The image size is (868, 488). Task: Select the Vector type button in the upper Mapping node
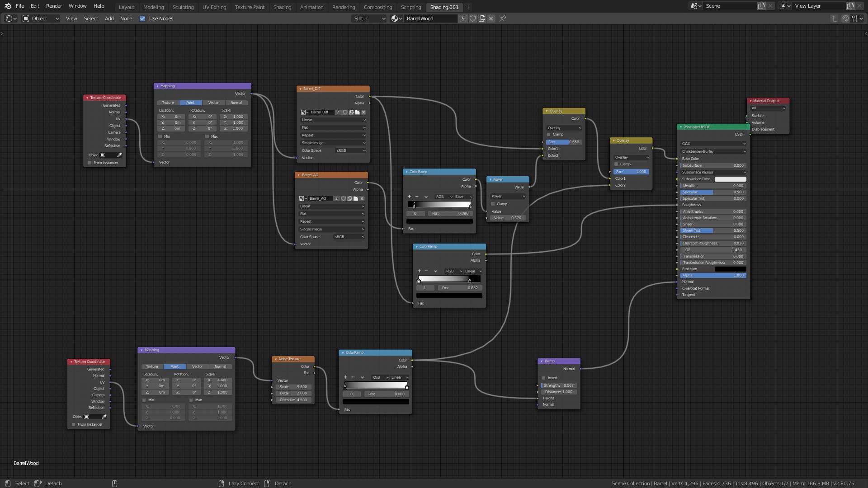point(213,103)
